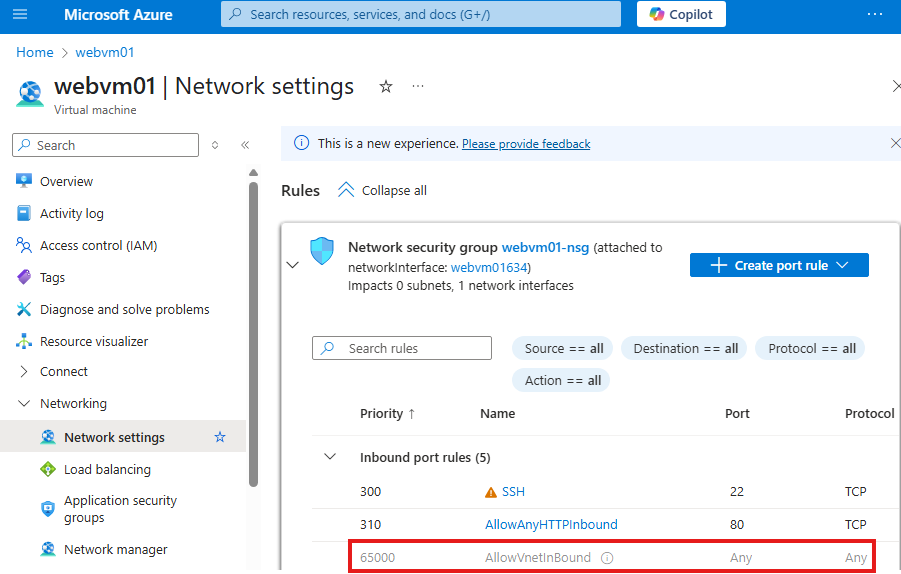This screenshot has height=574, width=901.
Task: Open the Azure portal hamburger menu
Action: point(20,14)
